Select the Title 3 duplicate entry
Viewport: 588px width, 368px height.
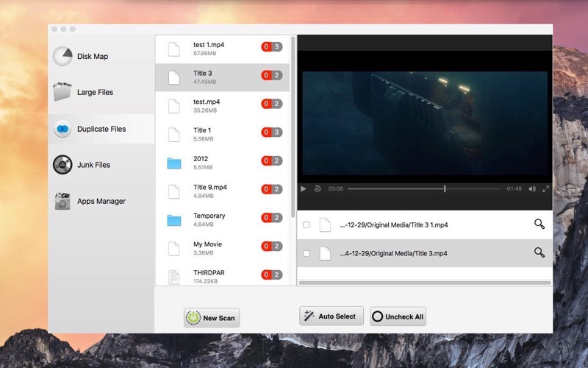click(223, 77)
